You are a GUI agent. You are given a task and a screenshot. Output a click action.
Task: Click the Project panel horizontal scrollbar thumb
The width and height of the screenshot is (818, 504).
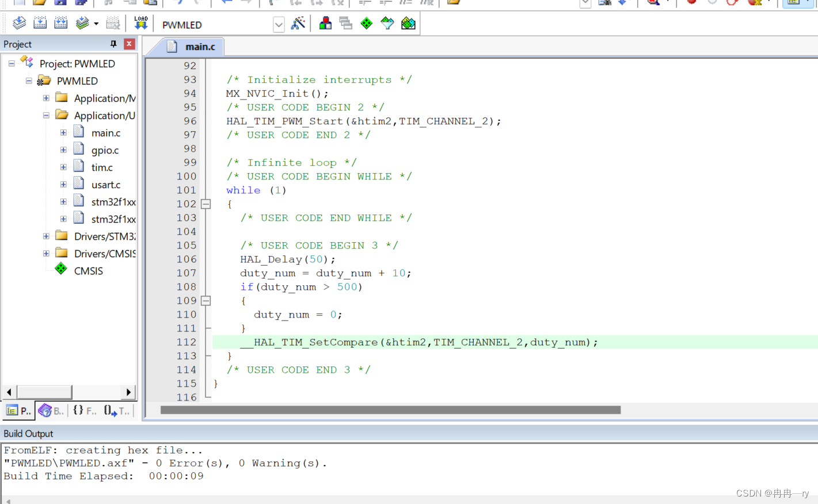click(44, 392)
